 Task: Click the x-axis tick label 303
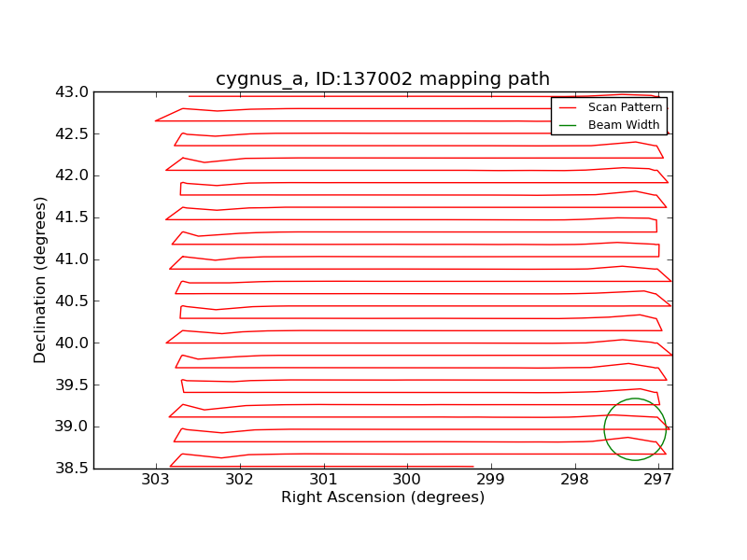tap(155, 479)
